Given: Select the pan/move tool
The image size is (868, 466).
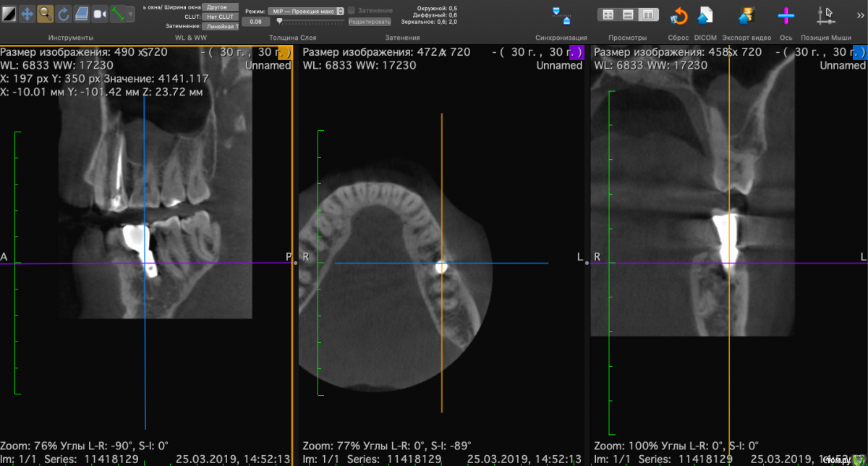Looking at the screenshot, I should [27, 14].
